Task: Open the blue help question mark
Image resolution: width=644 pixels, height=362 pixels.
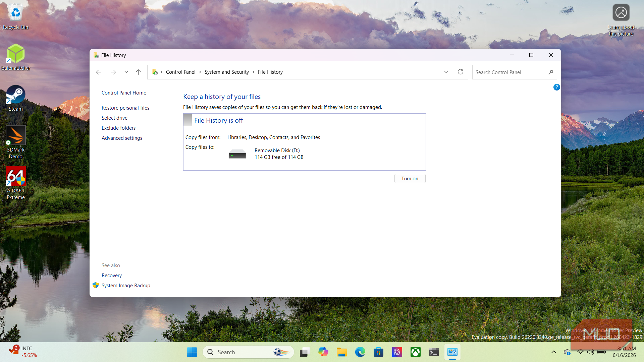Action: click(x=556, y=87)
